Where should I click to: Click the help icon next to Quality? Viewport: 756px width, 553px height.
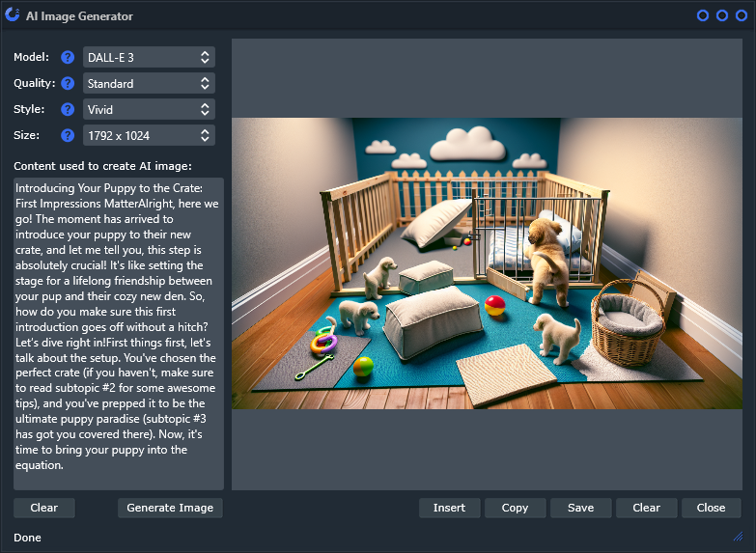[x=68, y=84]
